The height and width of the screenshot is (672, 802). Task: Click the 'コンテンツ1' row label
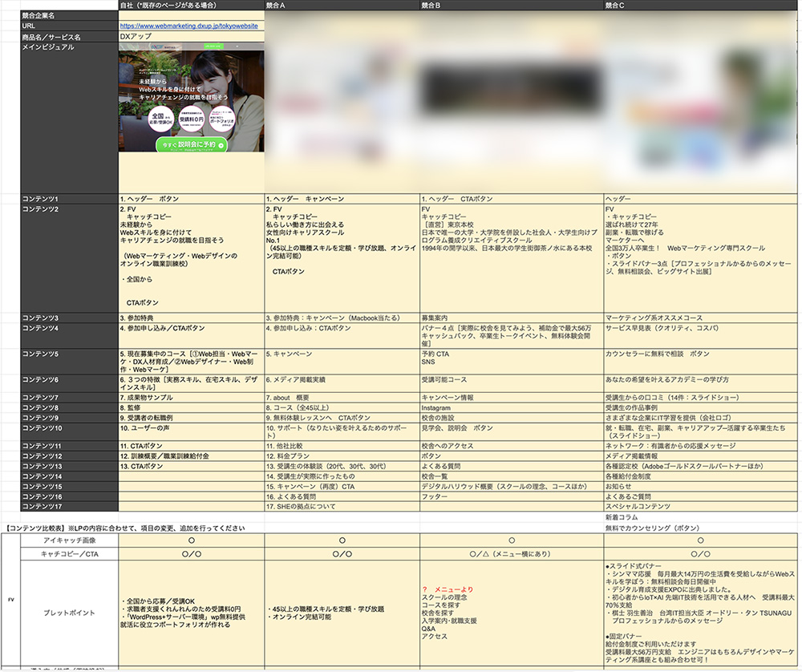pos(70,199)
